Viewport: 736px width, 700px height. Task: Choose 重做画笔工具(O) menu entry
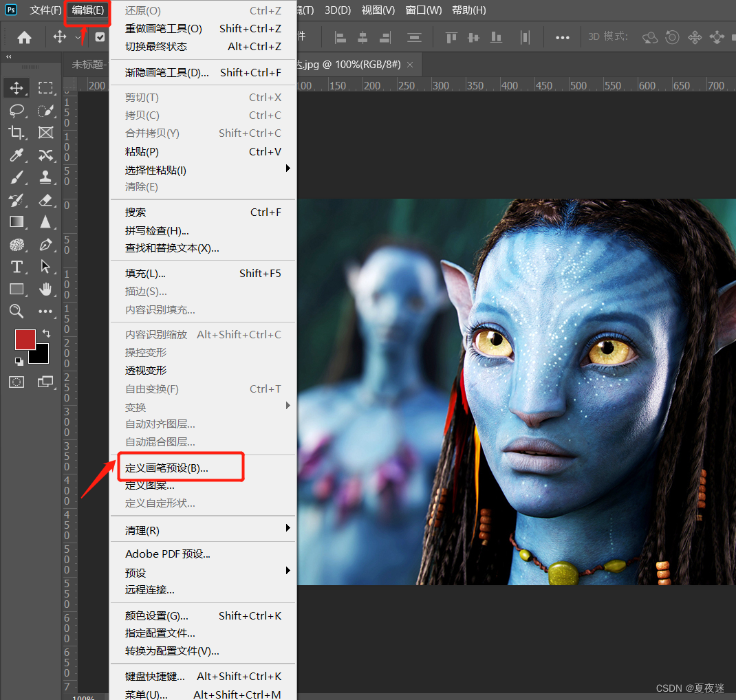(x=203, y=29)
